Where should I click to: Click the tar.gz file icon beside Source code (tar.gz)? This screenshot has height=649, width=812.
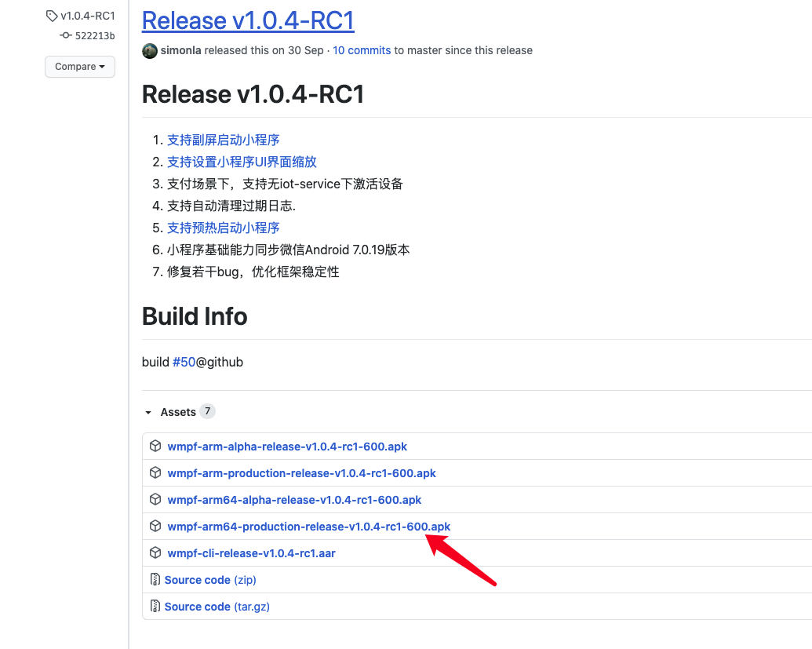[155, 606]
